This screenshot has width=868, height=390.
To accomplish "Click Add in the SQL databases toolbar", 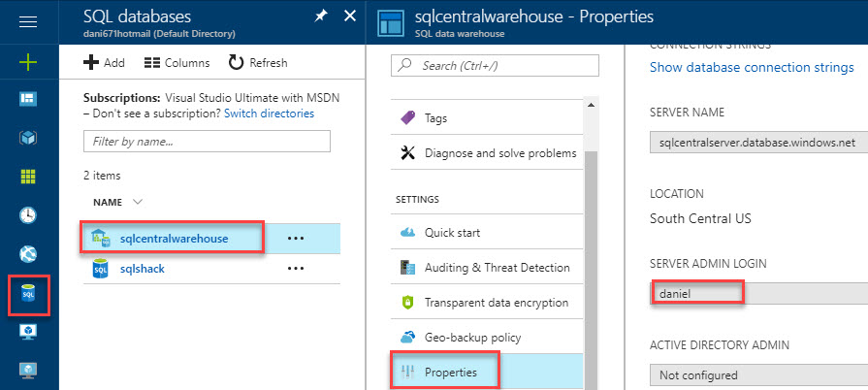I will [x=104, y=63].
